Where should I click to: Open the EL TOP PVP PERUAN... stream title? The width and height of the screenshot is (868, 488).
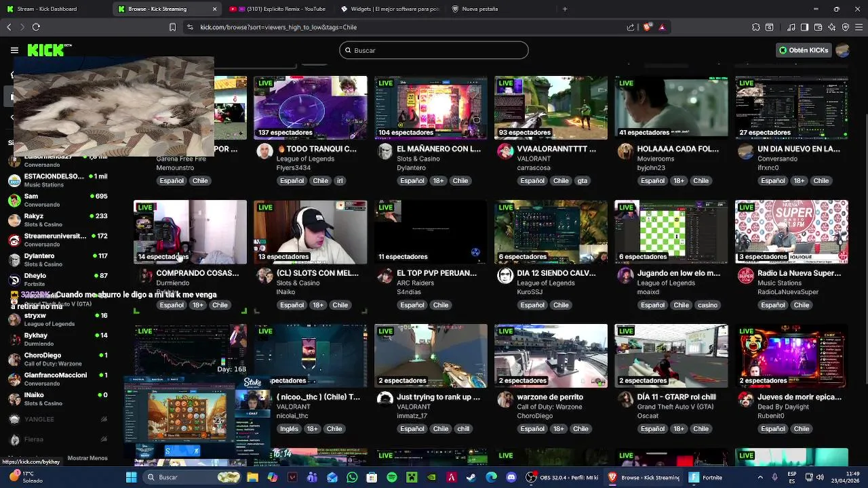437,273
